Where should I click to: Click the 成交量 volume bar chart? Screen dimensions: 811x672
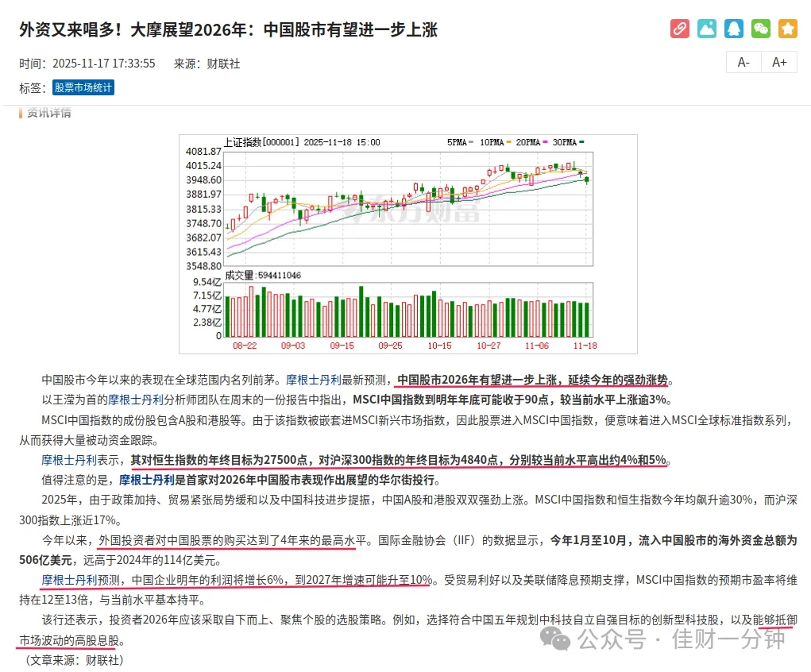(x=407, y=311)
